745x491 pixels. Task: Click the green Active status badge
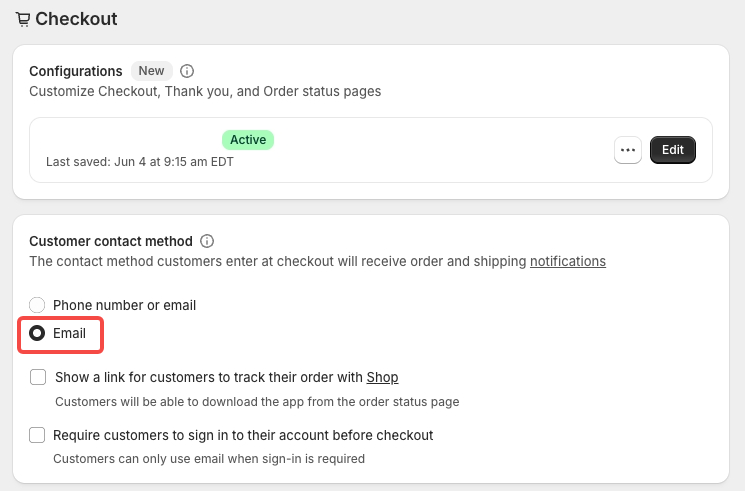pos(248,140)
